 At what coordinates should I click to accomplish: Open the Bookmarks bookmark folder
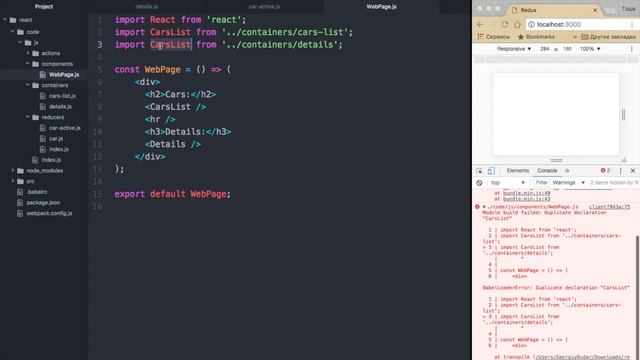click(x=536, y=37)
